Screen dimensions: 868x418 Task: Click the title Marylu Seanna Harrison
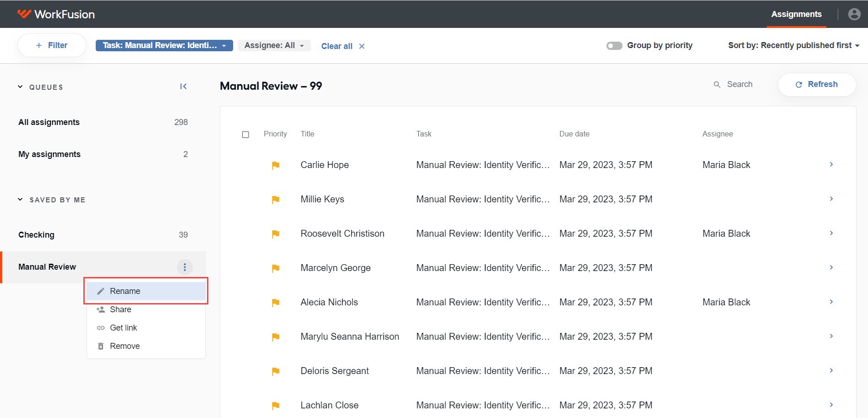pos(350,337)
